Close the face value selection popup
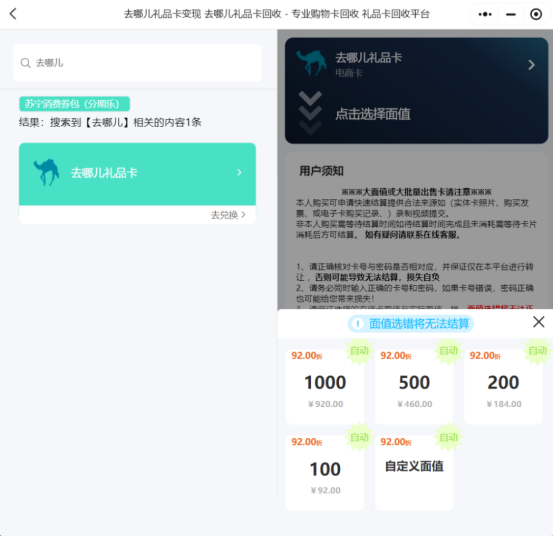Screen dimensions: 553x537 tap(539, 322)
